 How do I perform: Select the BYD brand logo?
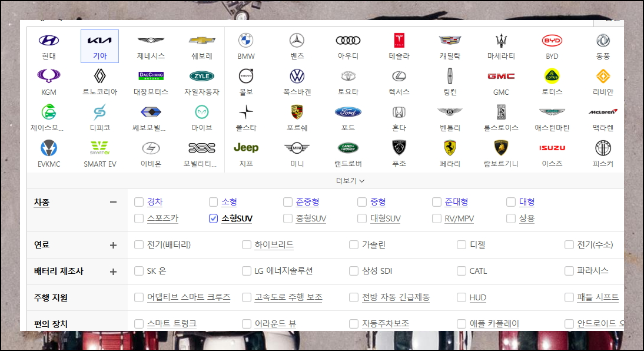click(x=552, y=40)
